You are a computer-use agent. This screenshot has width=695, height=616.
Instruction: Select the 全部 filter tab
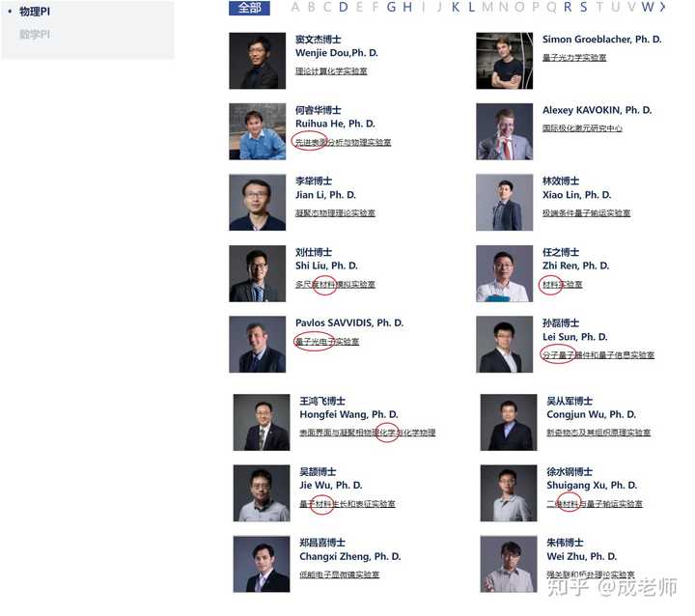click(249, 8)
